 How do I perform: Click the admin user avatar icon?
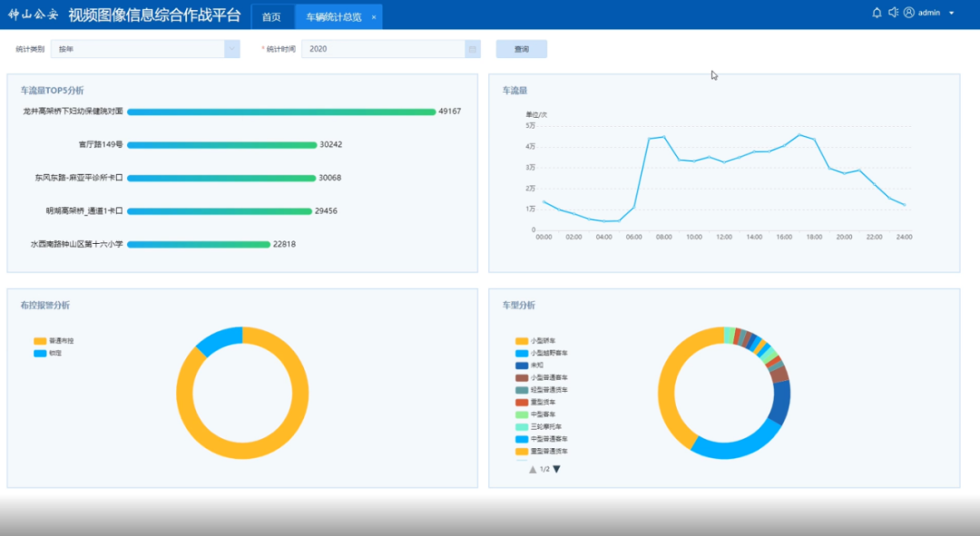[x=908, y=13]
